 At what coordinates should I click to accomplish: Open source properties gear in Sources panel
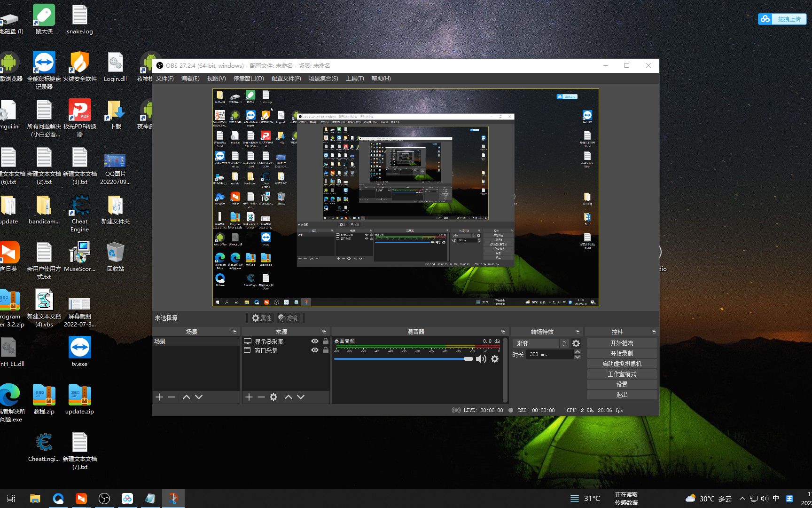[x=273, y=397]
